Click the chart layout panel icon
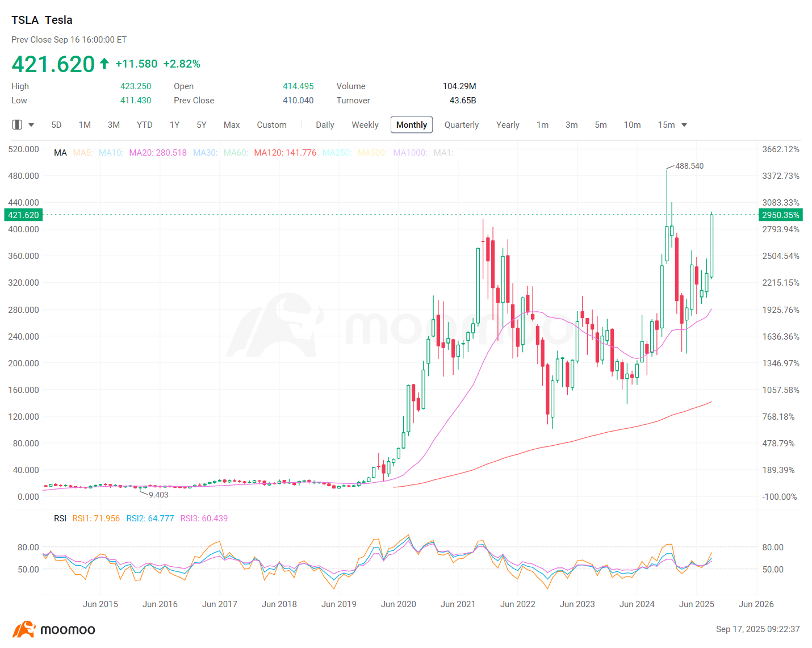This screenshot has width=812, height=648. [17, 125]
